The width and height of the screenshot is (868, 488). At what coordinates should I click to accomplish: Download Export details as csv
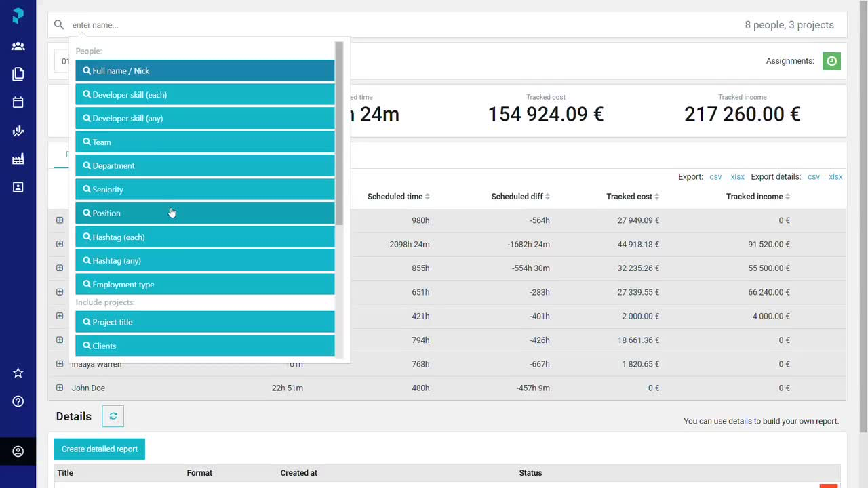click(814, 177)
